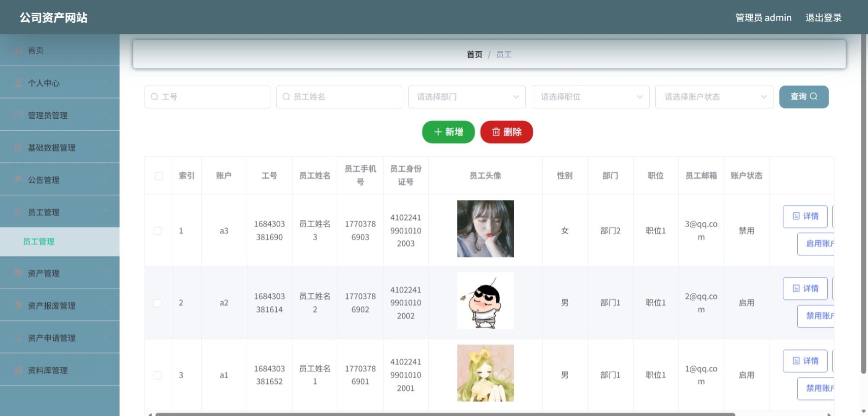Image resolution: width=868 pixels, height=416 pixels.
Task: Toggle the select-all checkbox in table header
Action: pos(159,176)
